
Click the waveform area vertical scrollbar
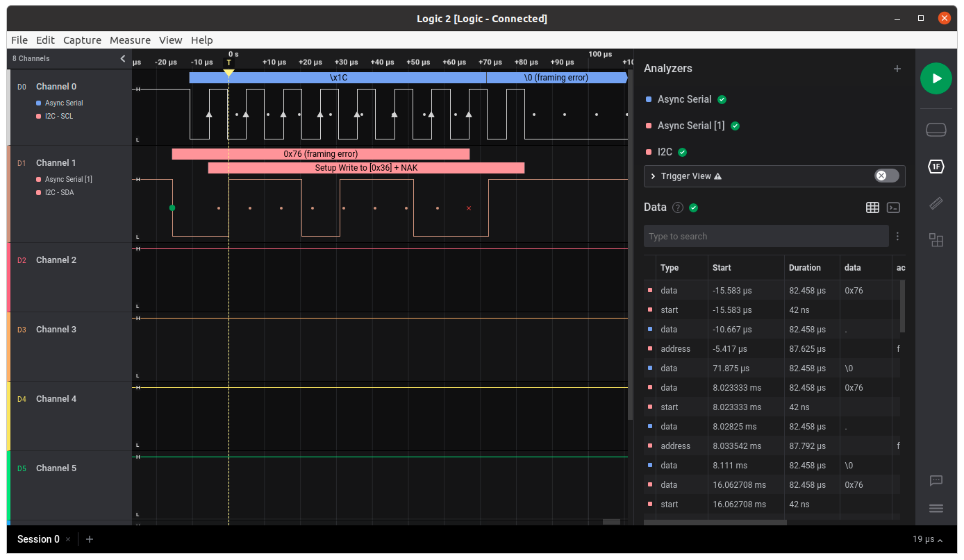tap(631, 244)
